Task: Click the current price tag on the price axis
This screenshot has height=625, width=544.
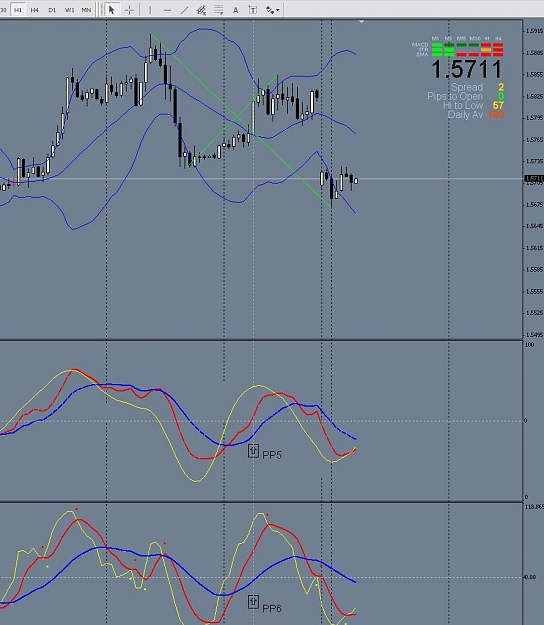Action: coord(534,179)
